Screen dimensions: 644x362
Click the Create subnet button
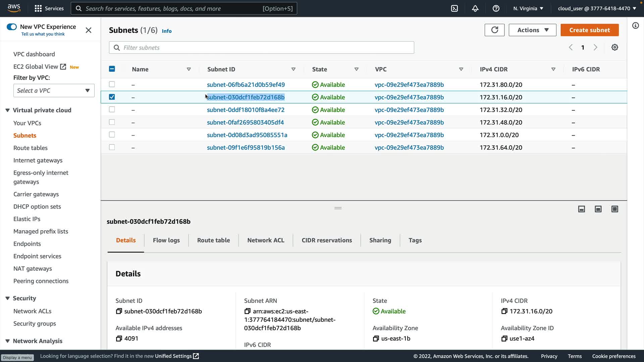589,30
